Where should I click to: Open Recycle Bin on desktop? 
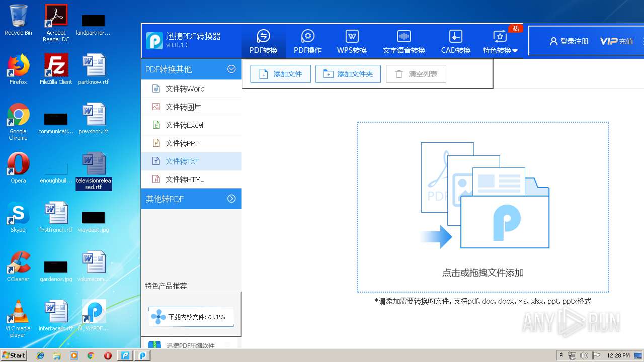click(x=18, y=20)
